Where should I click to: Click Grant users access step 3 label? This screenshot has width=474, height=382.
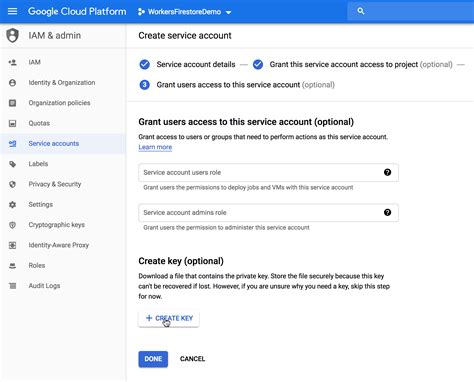point(246,85)
